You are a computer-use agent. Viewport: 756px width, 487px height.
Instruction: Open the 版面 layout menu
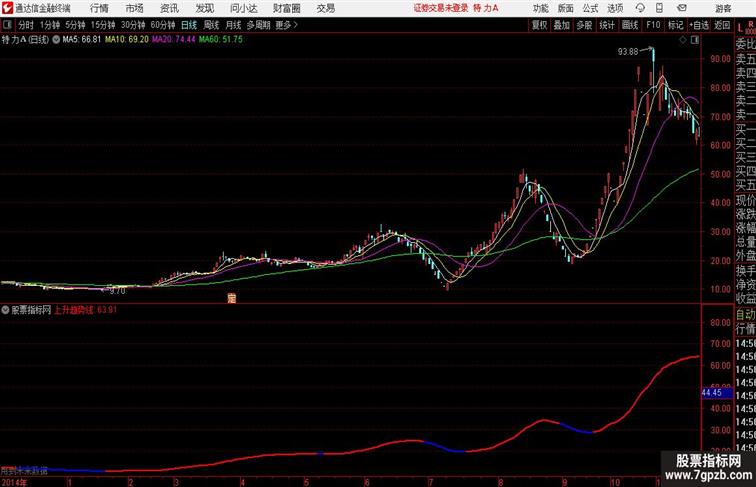(566, 8)
